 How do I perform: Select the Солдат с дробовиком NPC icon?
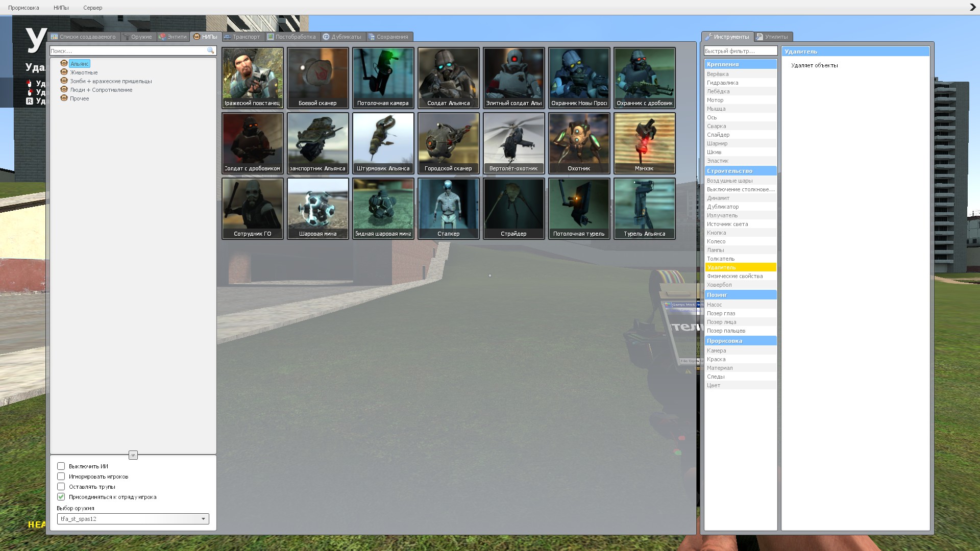click(x=252, y=143)
